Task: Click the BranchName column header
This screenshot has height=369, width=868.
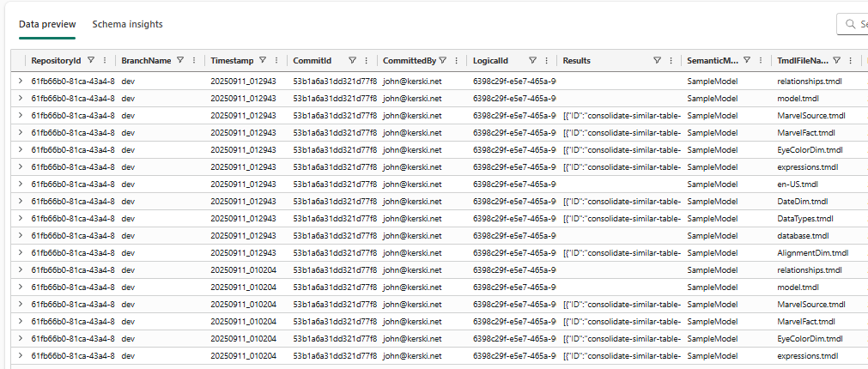Action: (146, 61)
